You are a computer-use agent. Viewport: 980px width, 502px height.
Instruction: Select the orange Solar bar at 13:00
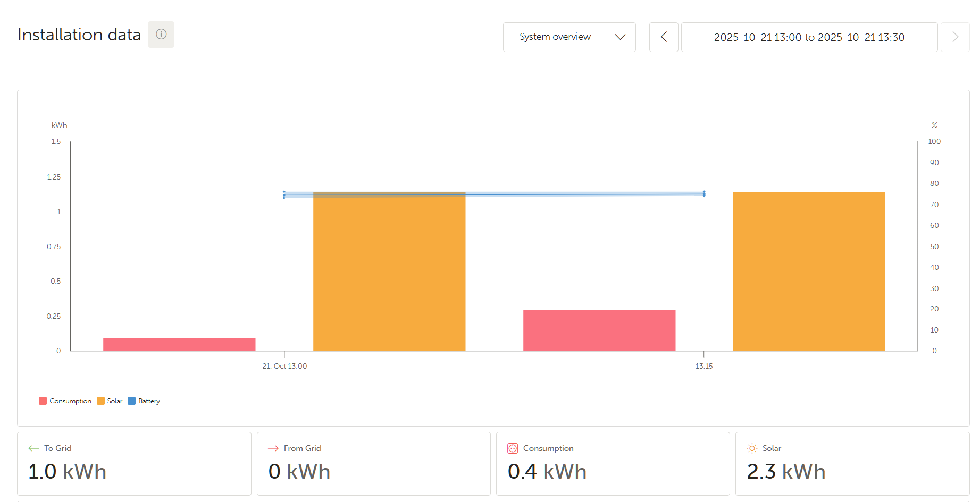389,271
